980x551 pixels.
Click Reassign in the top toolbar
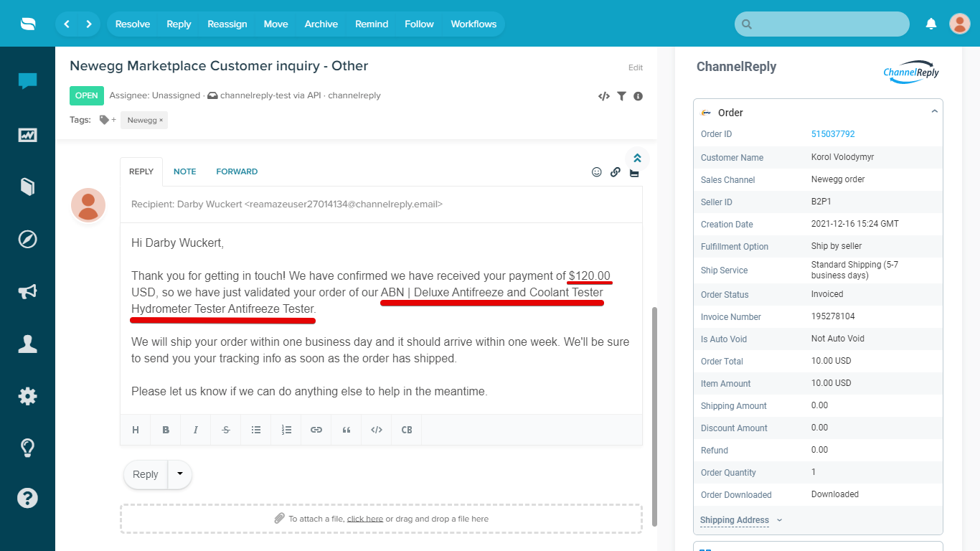[227, 24]
